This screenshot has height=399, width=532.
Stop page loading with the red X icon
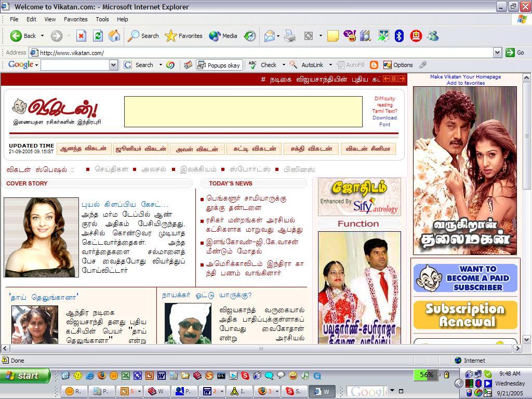[x=81, y=36]
